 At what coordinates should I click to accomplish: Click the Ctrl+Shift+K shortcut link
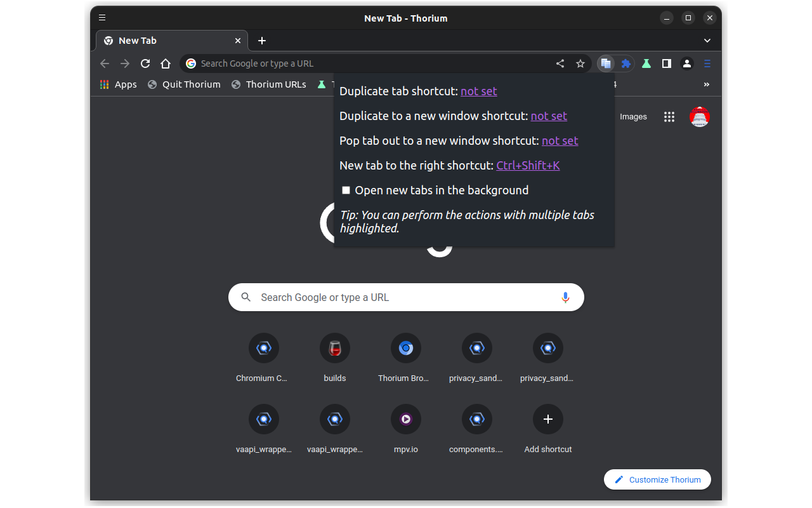(528, 166)
